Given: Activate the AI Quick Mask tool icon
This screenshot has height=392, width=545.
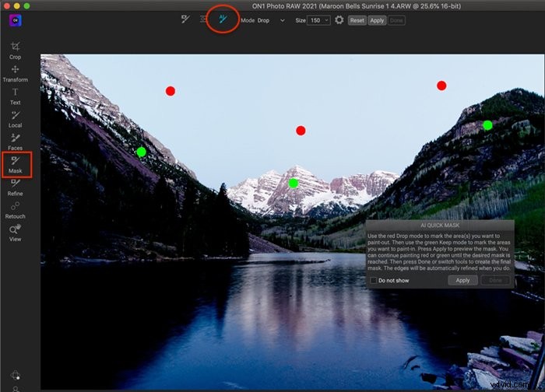Looking at the screenshot, I should click(x=223, y=19).
